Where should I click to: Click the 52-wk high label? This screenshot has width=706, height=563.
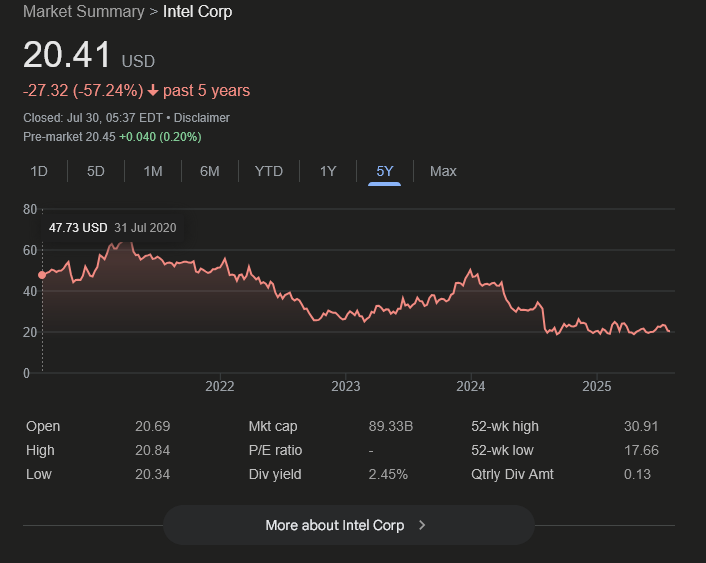pos(505,426)
